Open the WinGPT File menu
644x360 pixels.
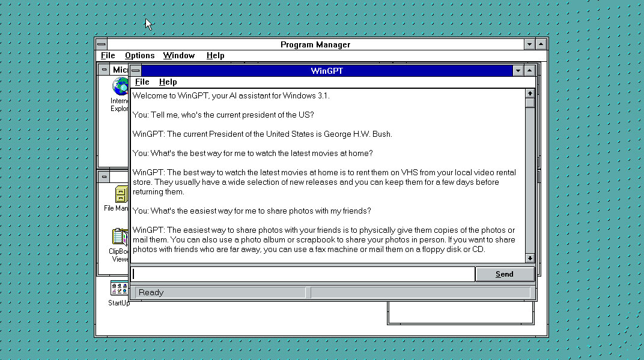[x=142, y=82]
